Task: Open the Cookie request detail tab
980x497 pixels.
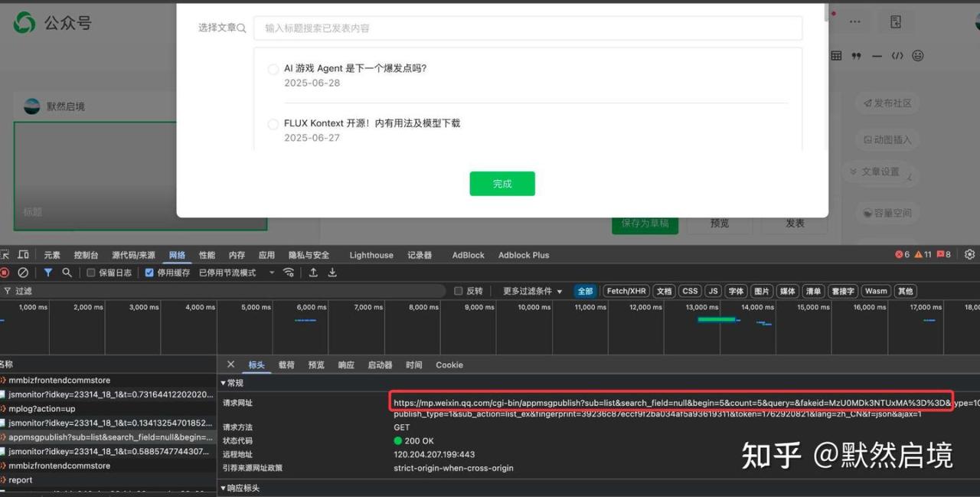Action: (449, 365)
